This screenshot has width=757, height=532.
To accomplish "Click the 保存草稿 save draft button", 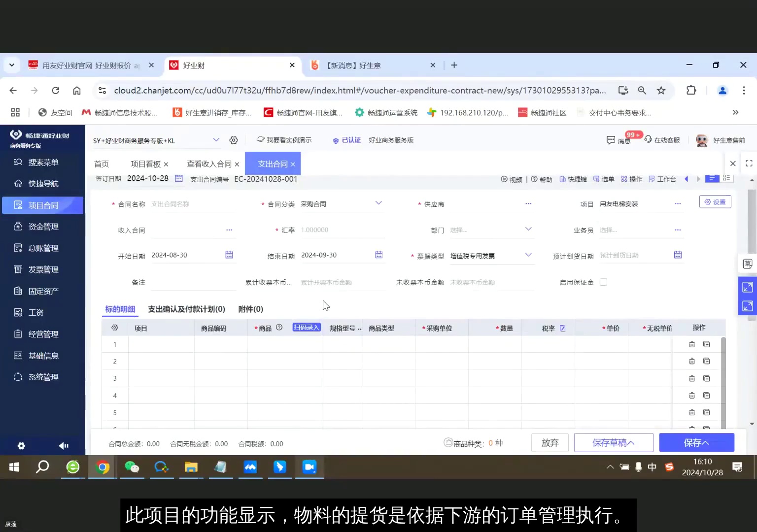I will (x=614, y=442).
